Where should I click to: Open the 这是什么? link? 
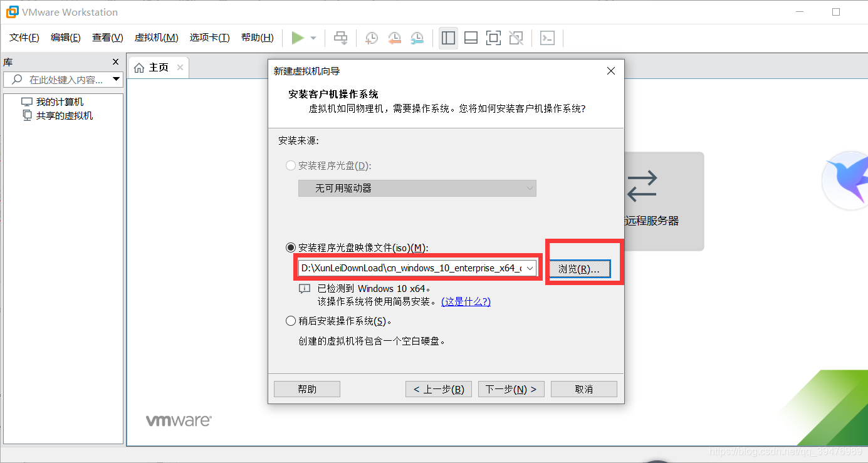(466, 301)
